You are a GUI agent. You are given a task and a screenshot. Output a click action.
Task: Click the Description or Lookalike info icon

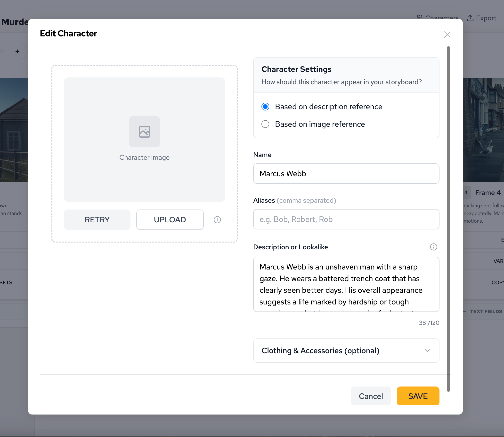pos(433,247)
